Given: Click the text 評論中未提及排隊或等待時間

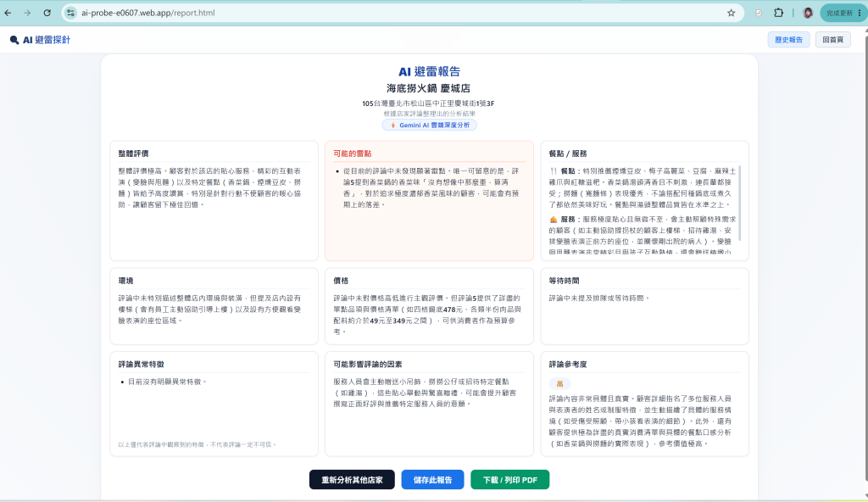Looking at the screenshot, I should pyautogui.click(x=599, y=298).
